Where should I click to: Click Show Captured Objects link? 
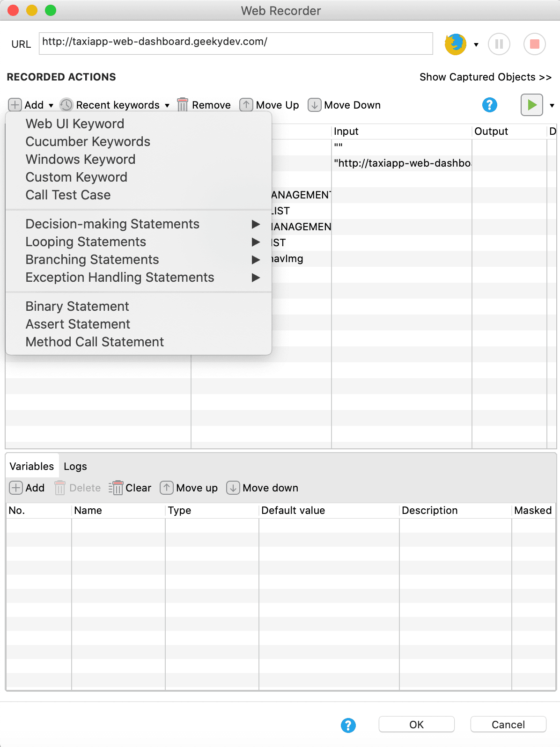pos(486,77)
